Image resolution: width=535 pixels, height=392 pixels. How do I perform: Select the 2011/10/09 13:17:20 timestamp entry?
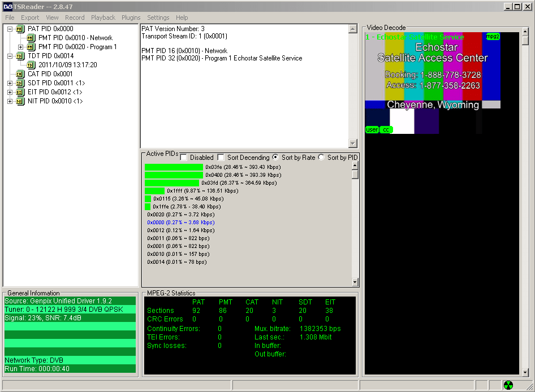(x=67, y=65)
